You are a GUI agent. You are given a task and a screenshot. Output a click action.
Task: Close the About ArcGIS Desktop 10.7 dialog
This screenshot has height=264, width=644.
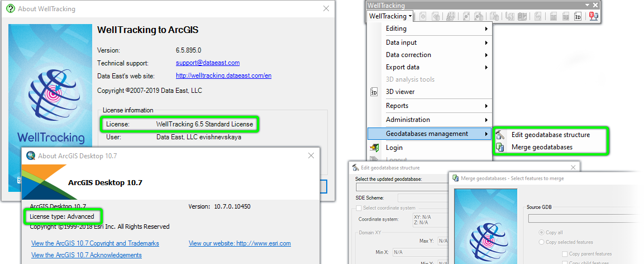[x=311, y=156]
